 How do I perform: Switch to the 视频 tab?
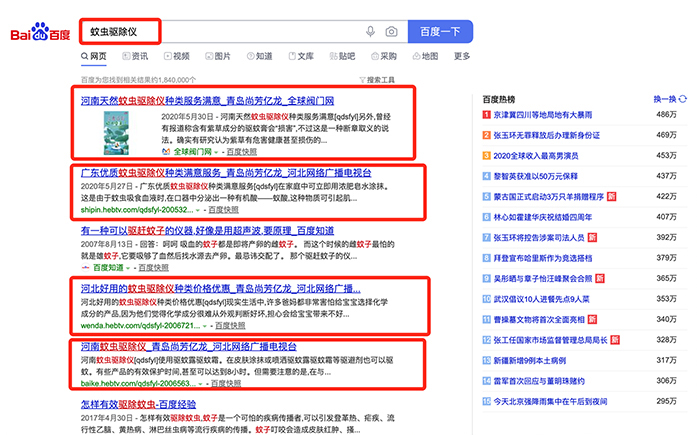(x=177, y=56)
